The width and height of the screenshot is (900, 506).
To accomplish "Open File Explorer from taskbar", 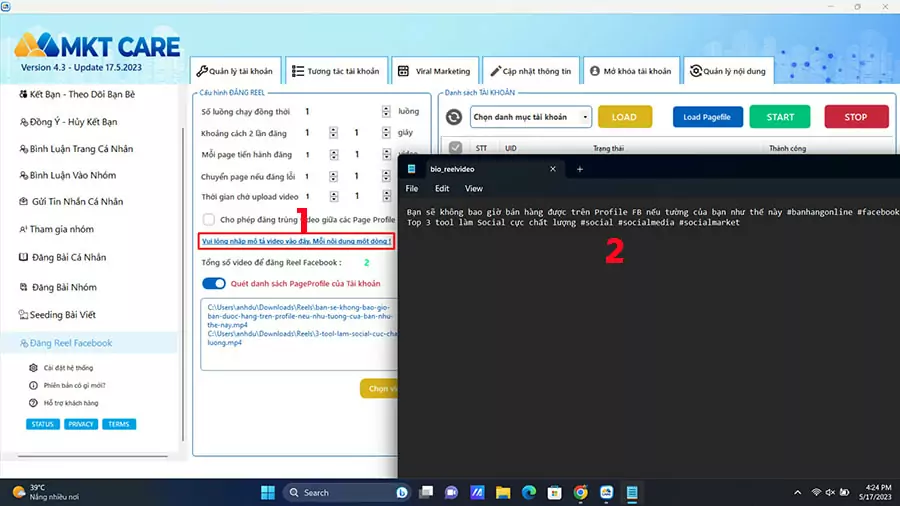I will pos(503,492).
